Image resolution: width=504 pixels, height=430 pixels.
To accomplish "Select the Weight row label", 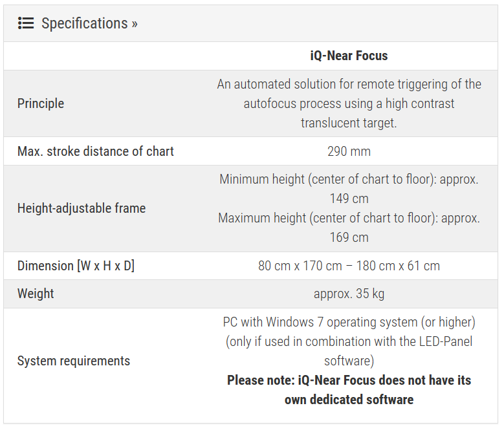I will (x=36, y=294).
